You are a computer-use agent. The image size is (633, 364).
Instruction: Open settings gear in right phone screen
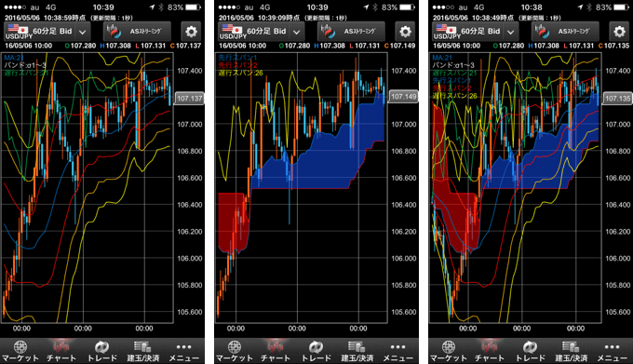[619, 32]
